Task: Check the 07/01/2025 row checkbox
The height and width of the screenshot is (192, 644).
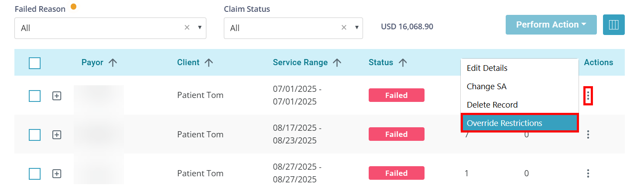Action: click(x=34, y=96)
